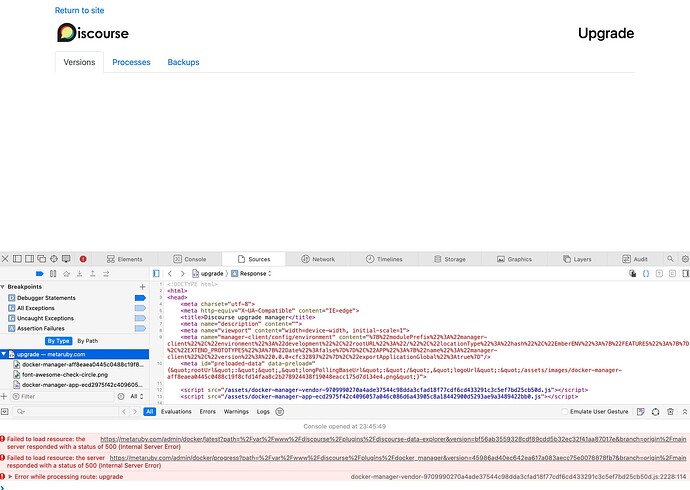This screenshot has height=490, width=690.
Task: Open device settings monitor icon
Action: (x=66, y=259)
